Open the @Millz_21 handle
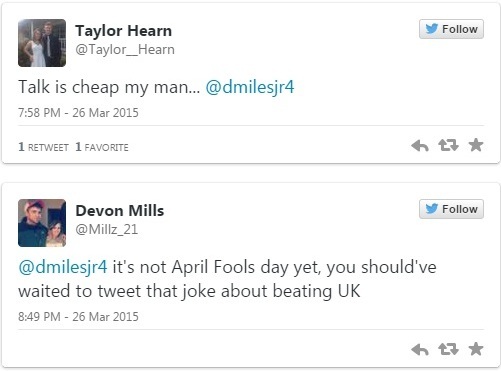Screen dimensions: 501x371 pos(107,229)
